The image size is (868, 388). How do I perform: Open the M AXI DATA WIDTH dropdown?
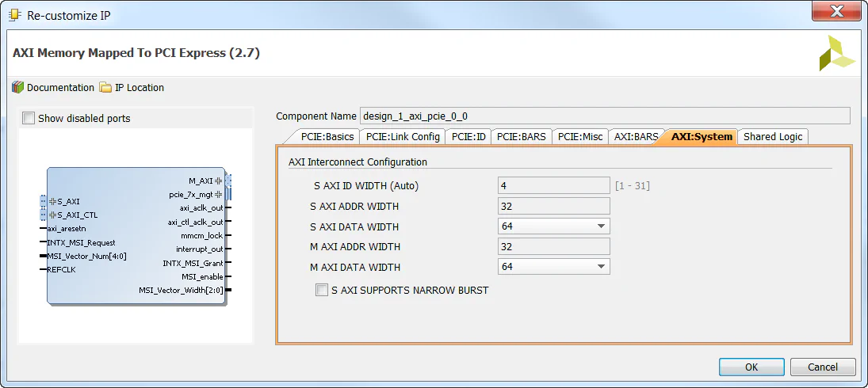tap(553, 266)
